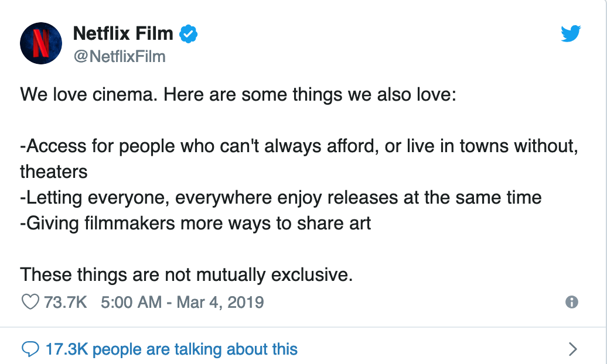Click the Netflix Film profile avatar
607x364 pixels.
tap(41, 43)
